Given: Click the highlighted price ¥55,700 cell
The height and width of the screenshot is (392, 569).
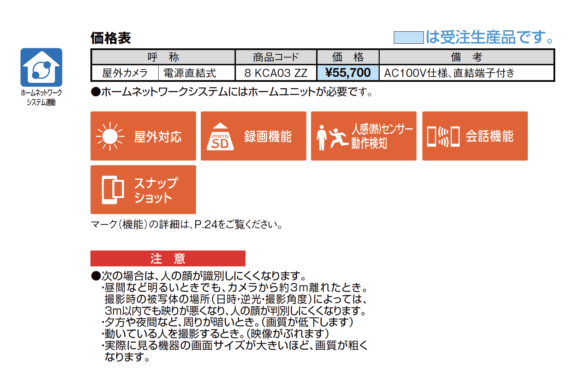Looking at the screenshot, I should [348, 73].
